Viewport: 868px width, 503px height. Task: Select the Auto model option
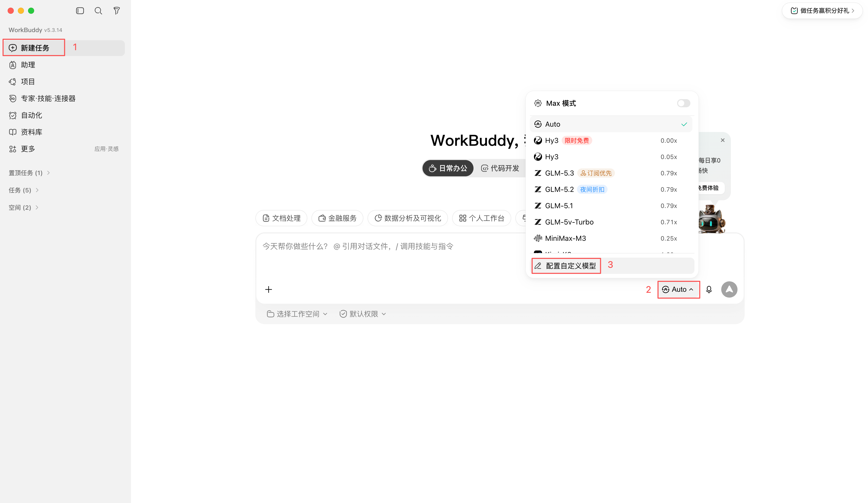(611, 124)
